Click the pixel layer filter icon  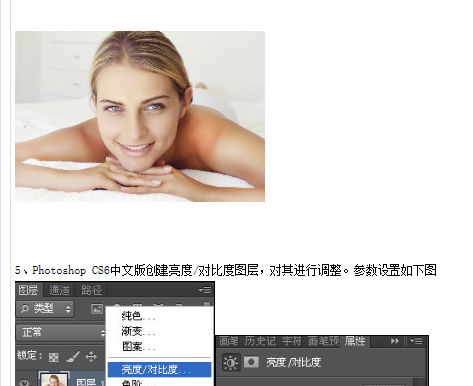[x=97, y=309]
